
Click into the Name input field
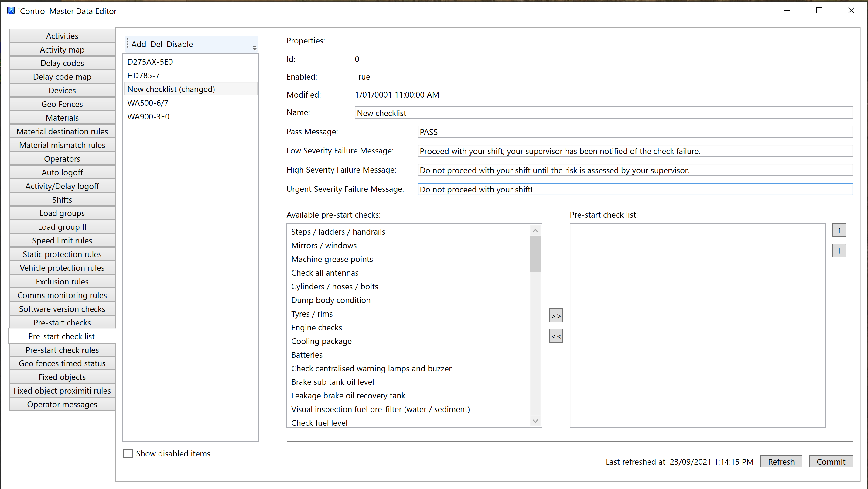[603, 113]
